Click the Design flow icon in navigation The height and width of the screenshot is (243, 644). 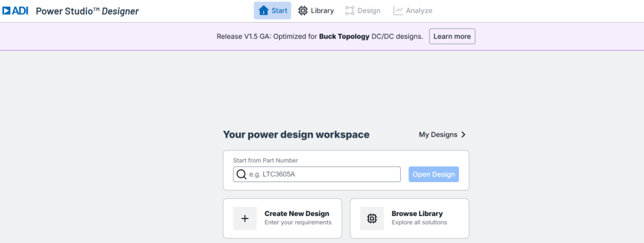click(x=349, y=11)
